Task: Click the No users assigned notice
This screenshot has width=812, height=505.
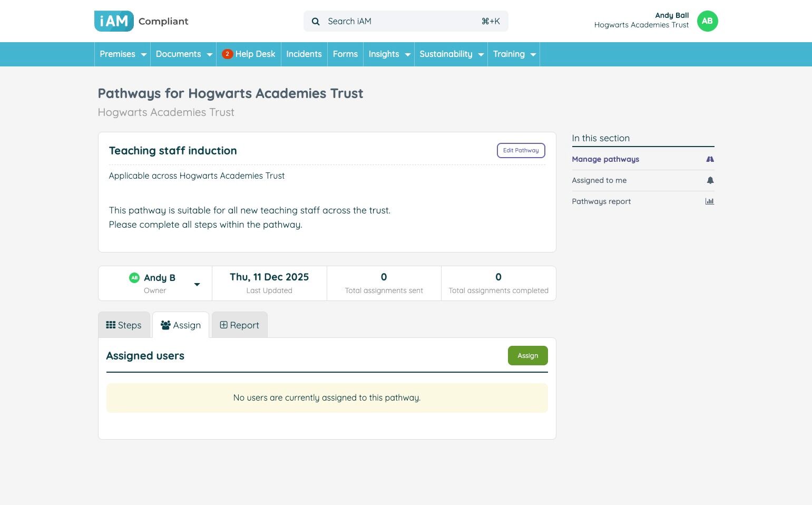Action: (x=327, y=398)
